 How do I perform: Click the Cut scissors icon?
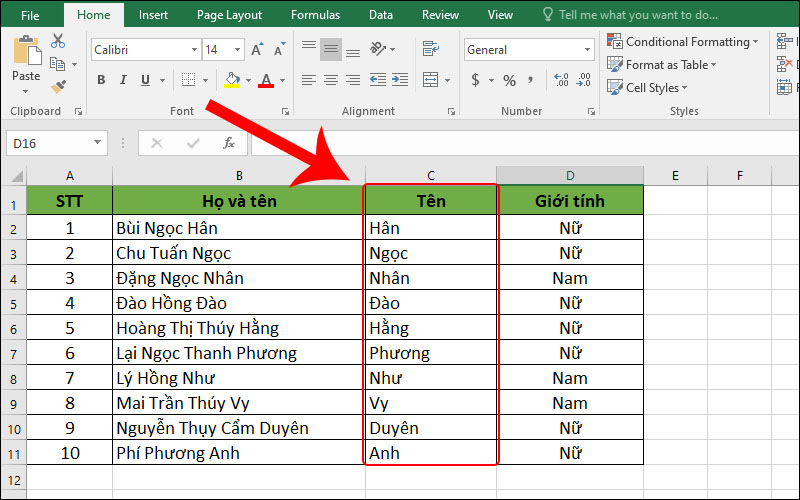[58, 42]
